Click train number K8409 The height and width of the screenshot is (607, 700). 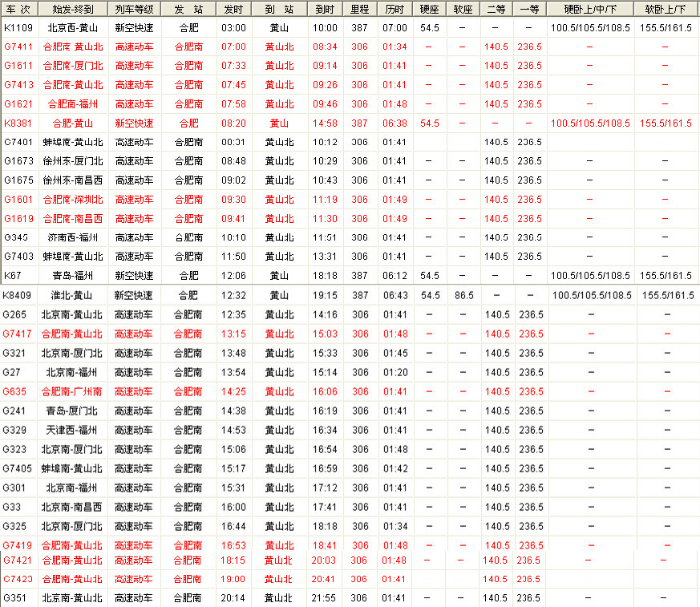[x=17, y=295]
